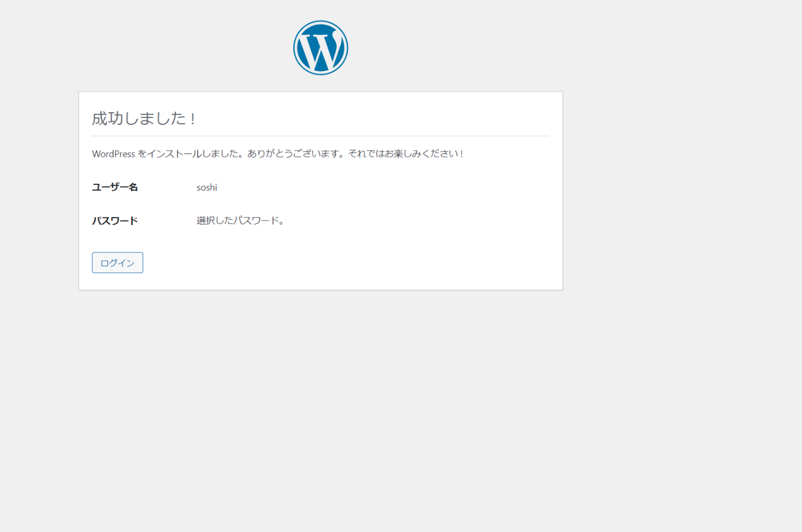This screenshot has height=532, width=802.
Task: Click the 成功しました！ heading
Action: tap(144, 119)
